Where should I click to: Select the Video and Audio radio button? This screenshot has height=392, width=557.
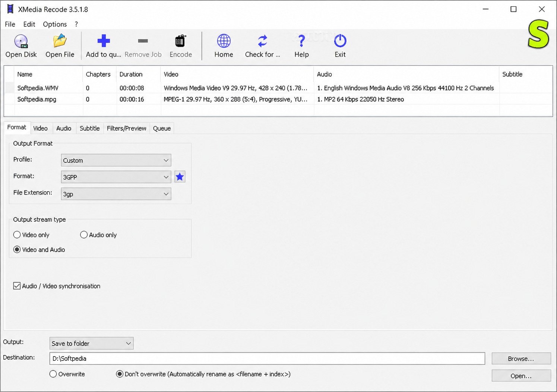[x=17, y=250]
